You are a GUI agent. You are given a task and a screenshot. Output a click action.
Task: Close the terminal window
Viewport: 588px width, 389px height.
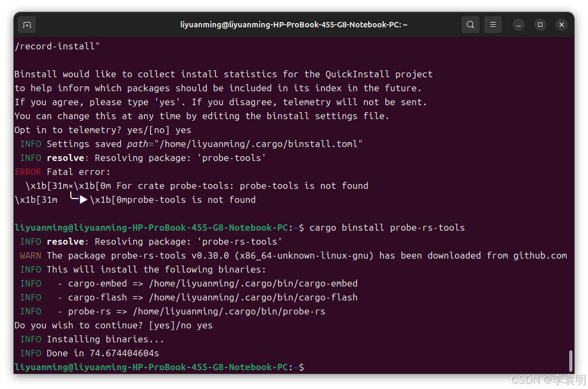561,25
